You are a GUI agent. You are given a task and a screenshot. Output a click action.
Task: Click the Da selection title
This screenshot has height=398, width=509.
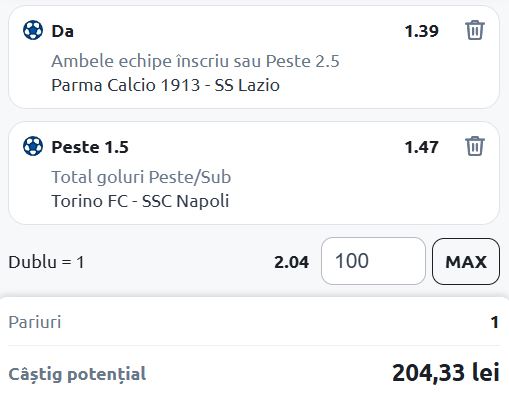62,31
